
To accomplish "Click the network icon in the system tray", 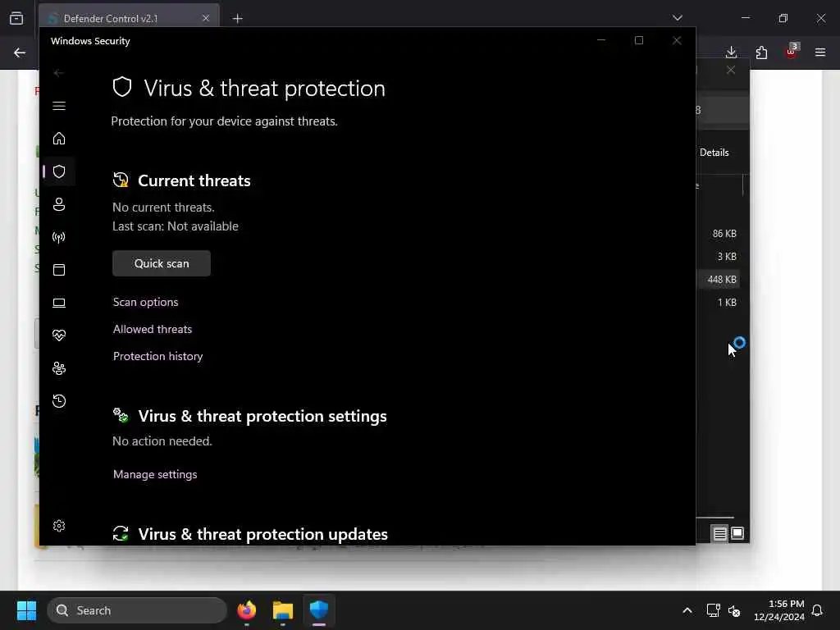I will (713, 610).
